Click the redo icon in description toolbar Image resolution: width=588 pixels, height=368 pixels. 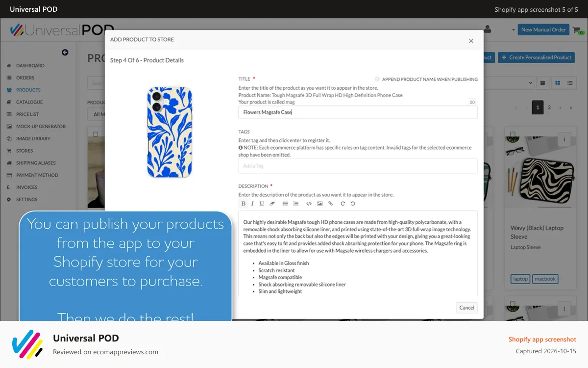pyautogui.click(x=343, y=204)
